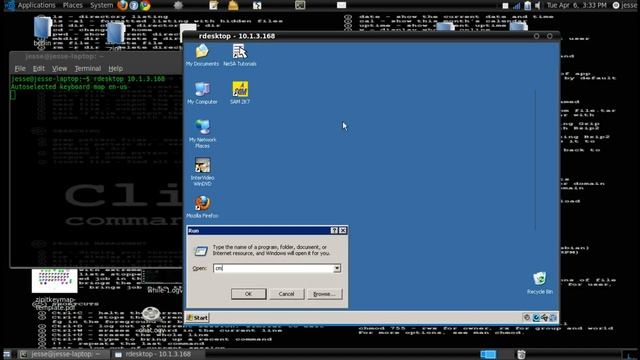The width and height of the screenshot is (640, 360).
Task: Open My Network Places icon
Action: tap(202, 133)
